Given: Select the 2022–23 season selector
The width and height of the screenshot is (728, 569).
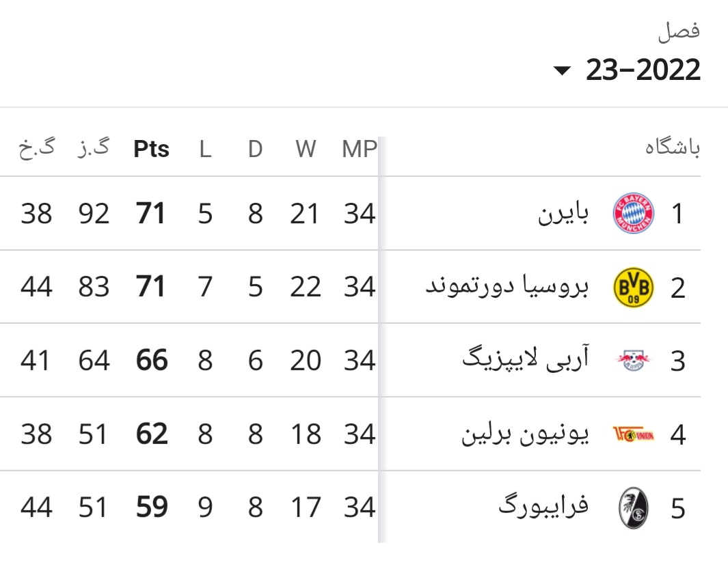Looking at the screenshot, I should click(627, 70).
